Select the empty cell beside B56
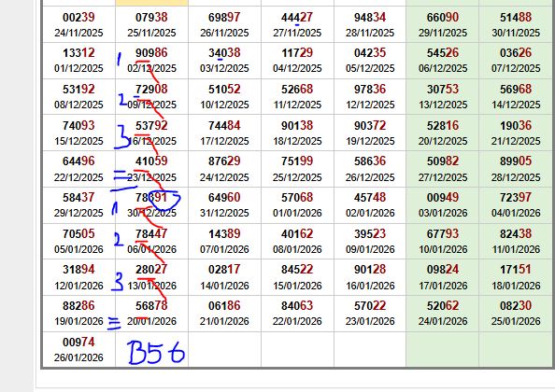 point(225,350)
